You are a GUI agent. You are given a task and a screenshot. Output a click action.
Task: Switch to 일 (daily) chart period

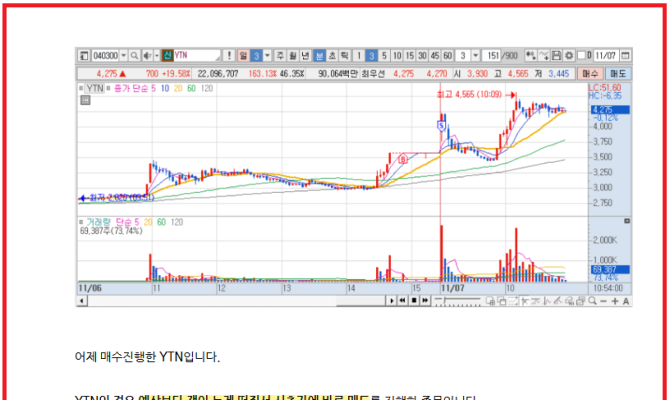tap(244, 55)
